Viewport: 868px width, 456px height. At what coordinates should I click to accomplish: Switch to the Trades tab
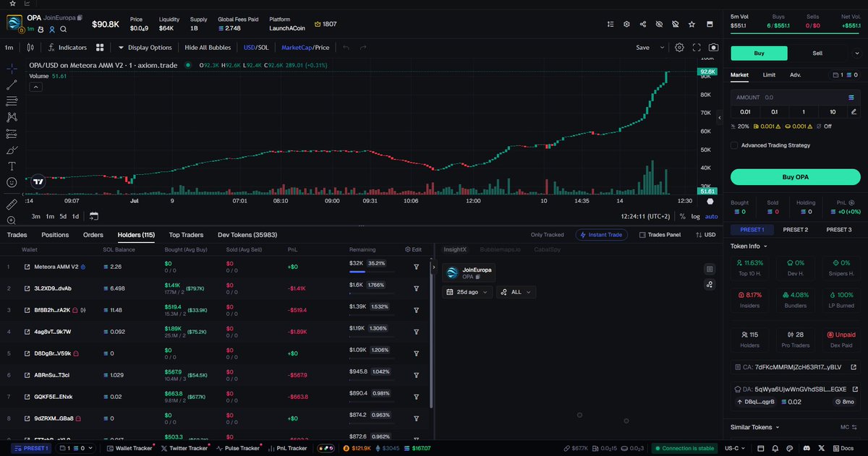click(17, 235)
